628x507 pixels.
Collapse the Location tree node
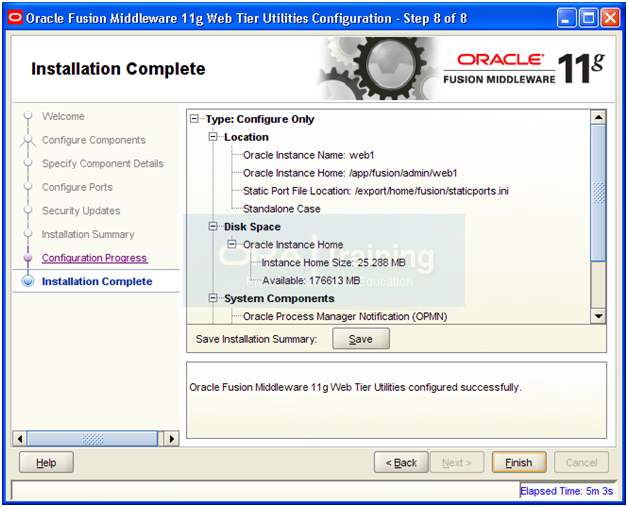tap(213, 137)
